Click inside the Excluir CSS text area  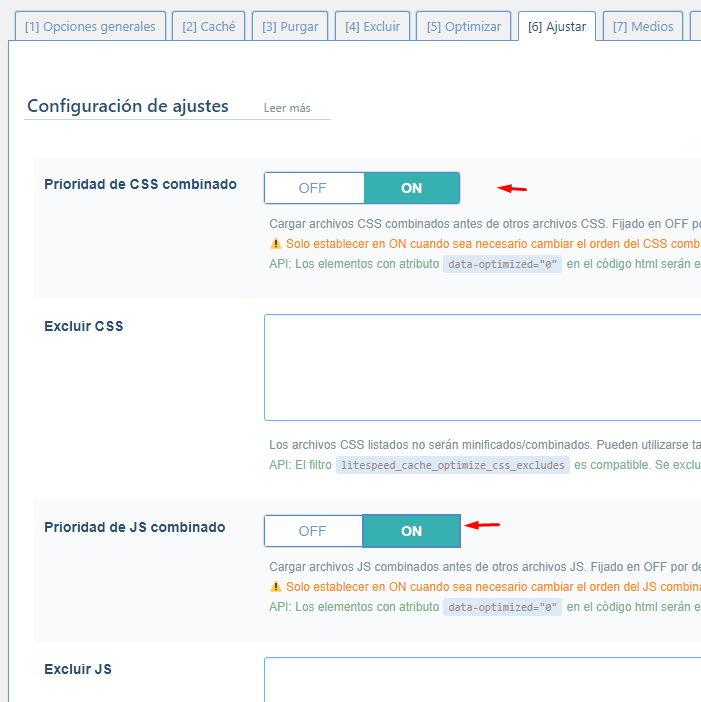[x=482, y=367]
